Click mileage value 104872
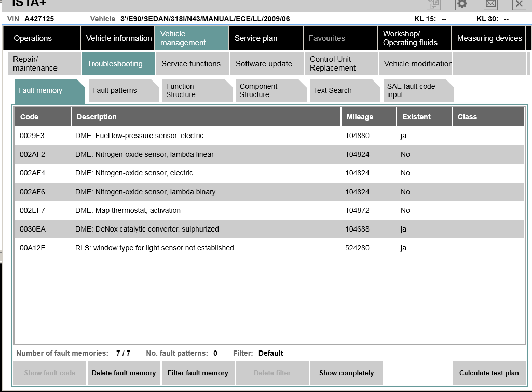 pos(357,210)
